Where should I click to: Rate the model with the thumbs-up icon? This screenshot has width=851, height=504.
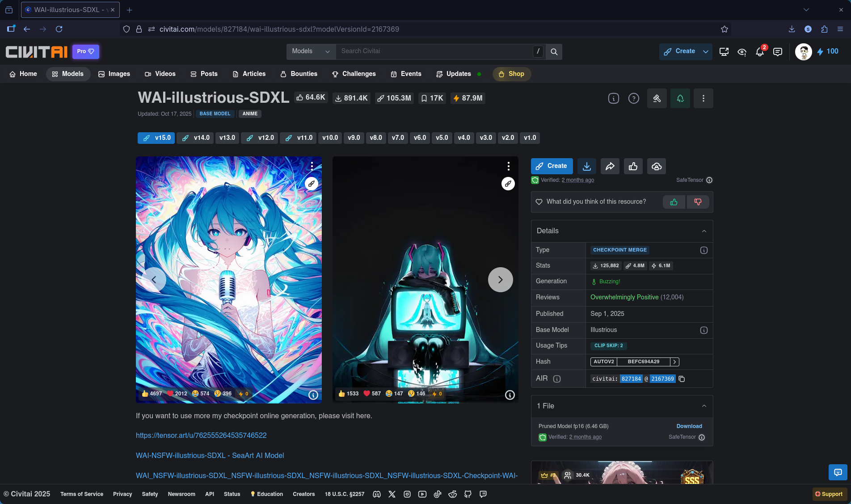[633, 166]
